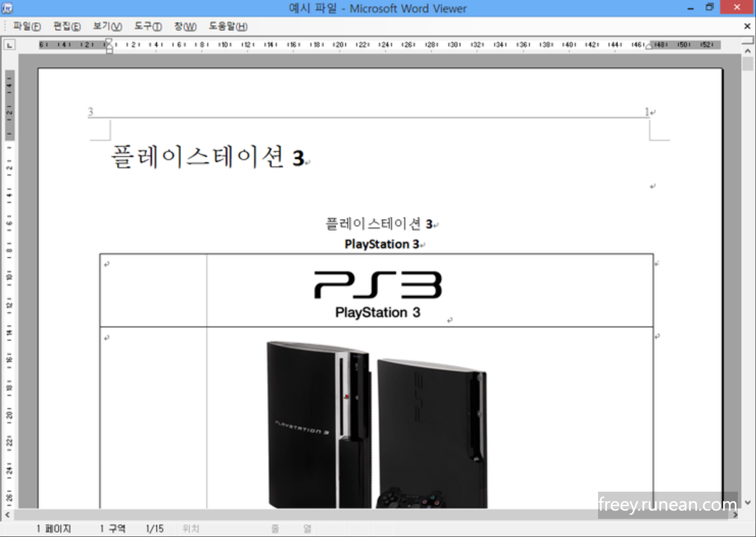This screenshot has height=537, width=756.
Task: Open the 파일(F) menu
Action: coord(26,26)
